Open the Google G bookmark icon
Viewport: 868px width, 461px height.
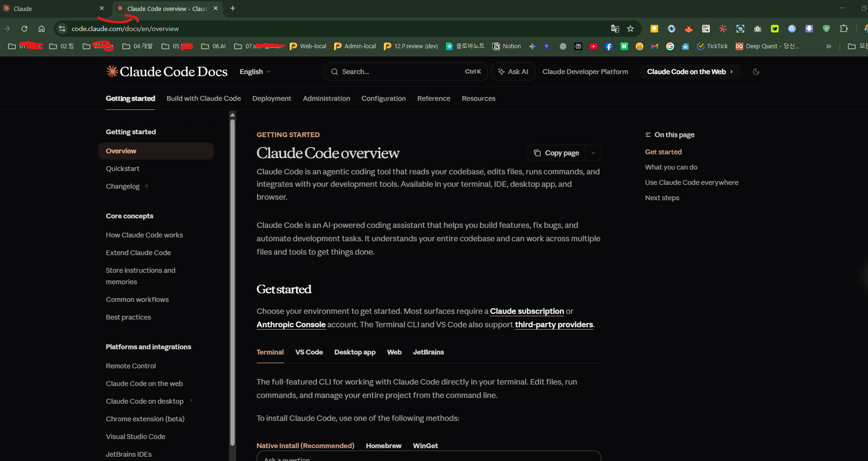coord(670,46)
